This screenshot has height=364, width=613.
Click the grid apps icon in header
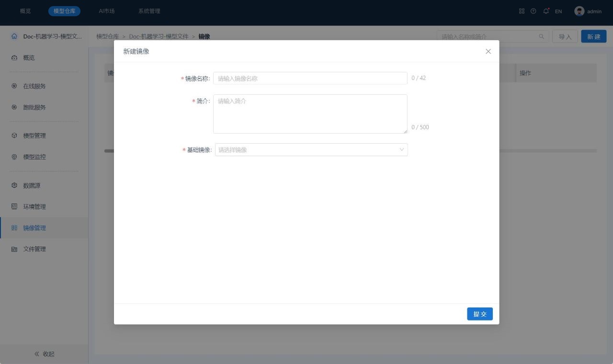[x=522, y=11]
